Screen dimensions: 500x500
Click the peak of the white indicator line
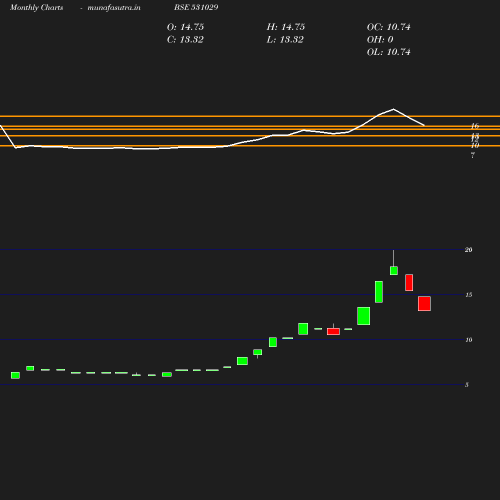(x=394, y=109)
